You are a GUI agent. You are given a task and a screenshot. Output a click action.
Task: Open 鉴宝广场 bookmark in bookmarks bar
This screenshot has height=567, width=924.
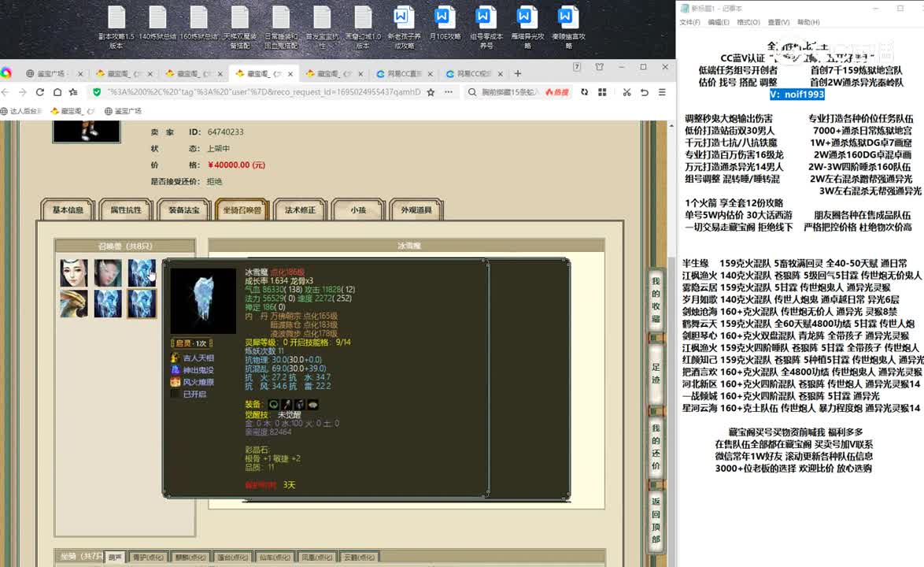[124, 111]
